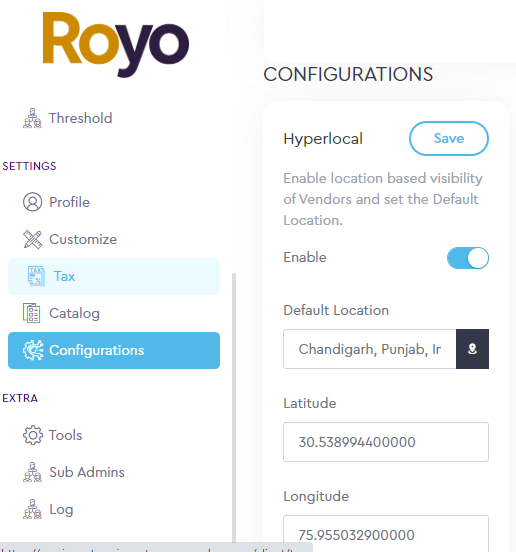
Task: Save the Hyperlocal settings
Action: pyautogui.click(x=449, y=138)
